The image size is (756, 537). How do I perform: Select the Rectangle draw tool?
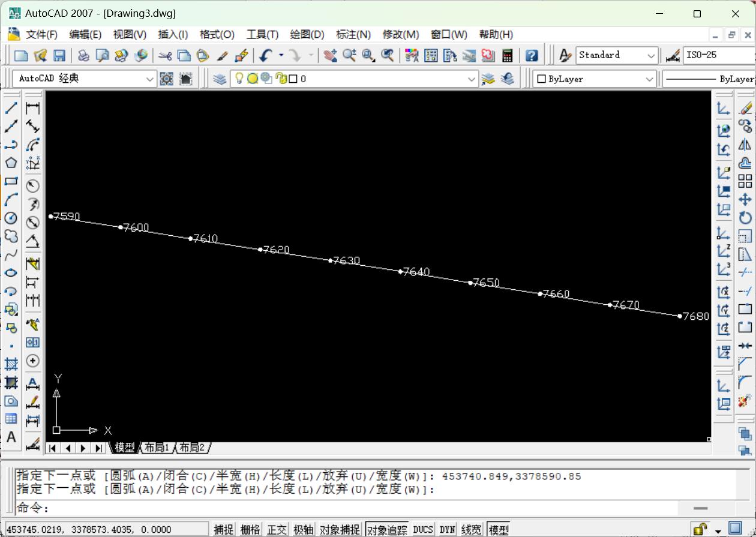(x=11, y=181)
